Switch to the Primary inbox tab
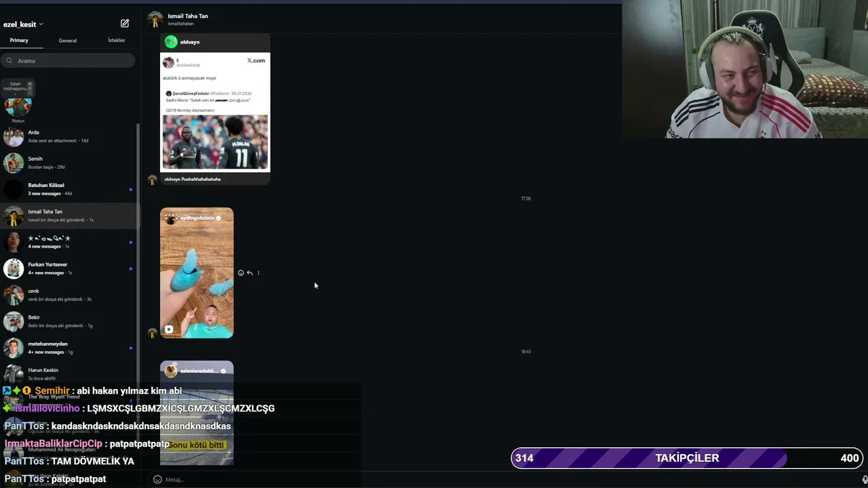868x488 pixels. (19, 41)
